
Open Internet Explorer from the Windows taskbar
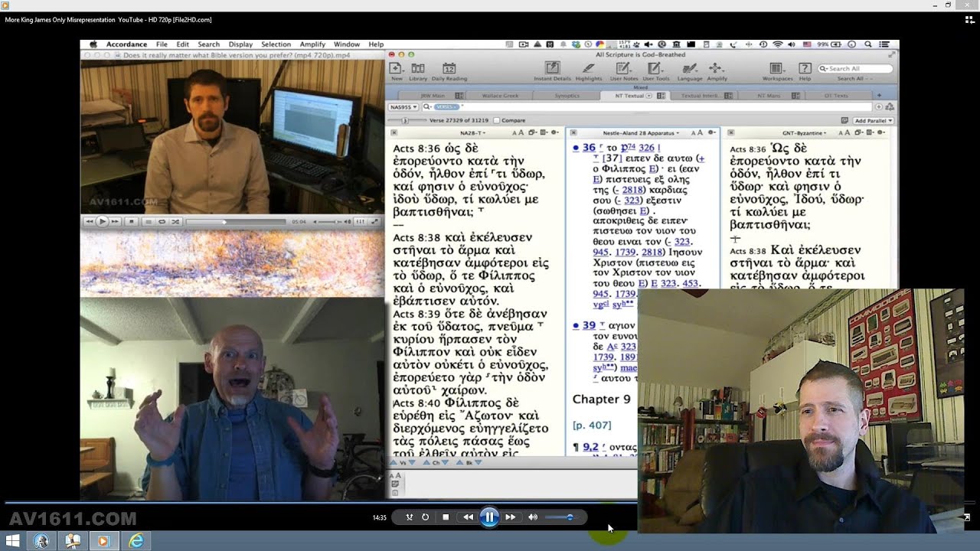click(x=136, y=541)
